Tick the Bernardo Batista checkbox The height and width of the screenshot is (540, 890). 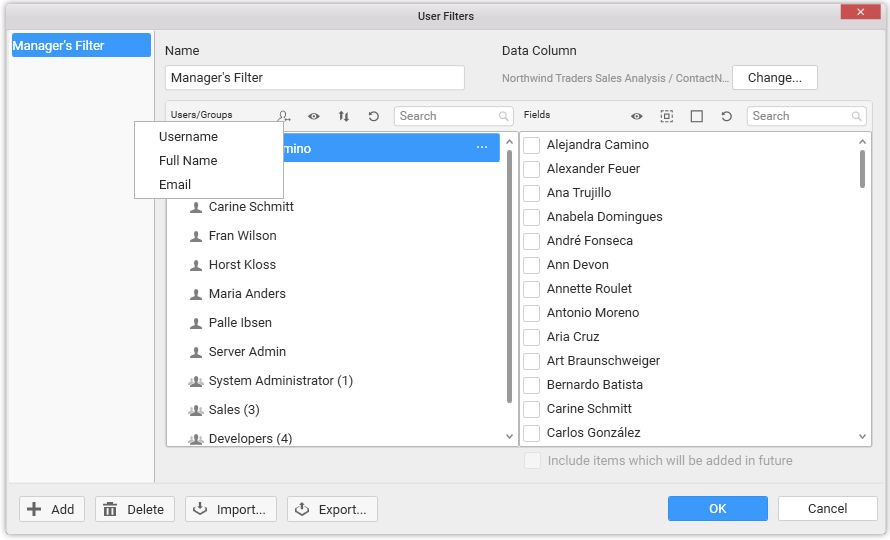pos(532,385)
